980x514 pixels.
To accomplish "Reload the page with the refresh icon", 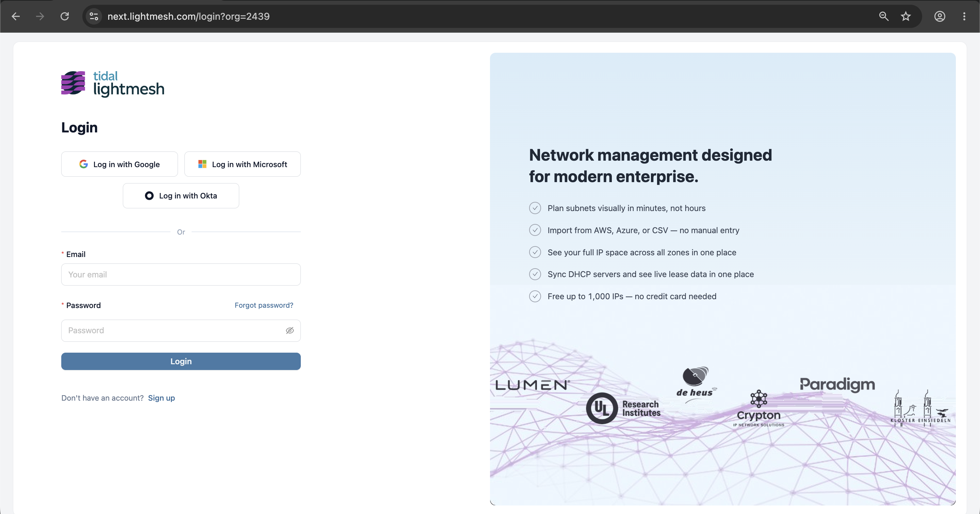I will coord(65,16).
